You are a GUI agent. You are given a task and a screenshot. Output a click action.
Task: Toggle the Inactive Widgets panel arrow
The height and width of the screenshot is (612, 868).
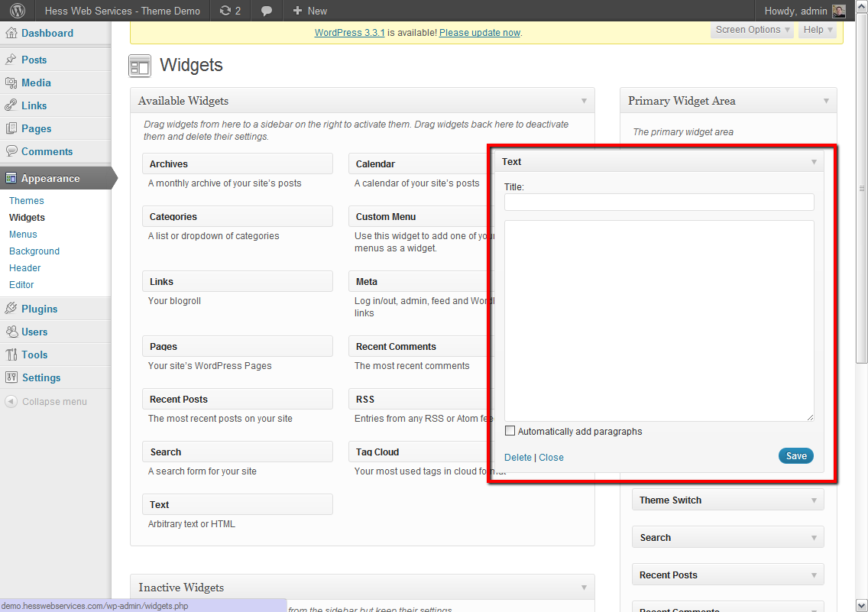pyautogui.click(x=584, y=588)
